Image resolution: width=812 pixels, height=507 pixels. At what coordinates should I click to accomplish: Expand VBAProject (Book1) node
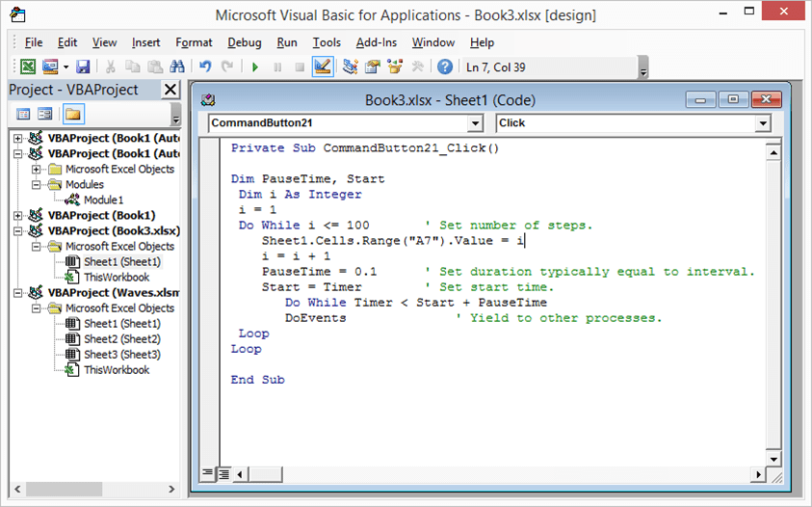coord(17,216)
